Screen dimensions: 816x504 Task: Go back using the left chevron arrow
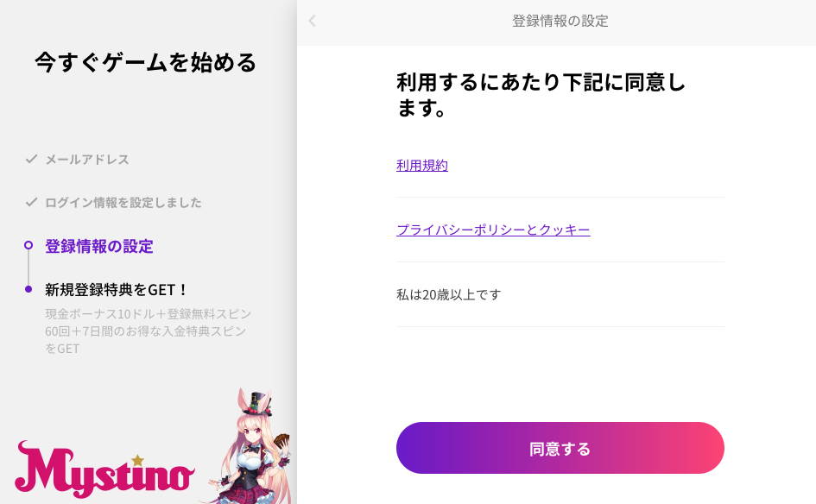(312, 21)
